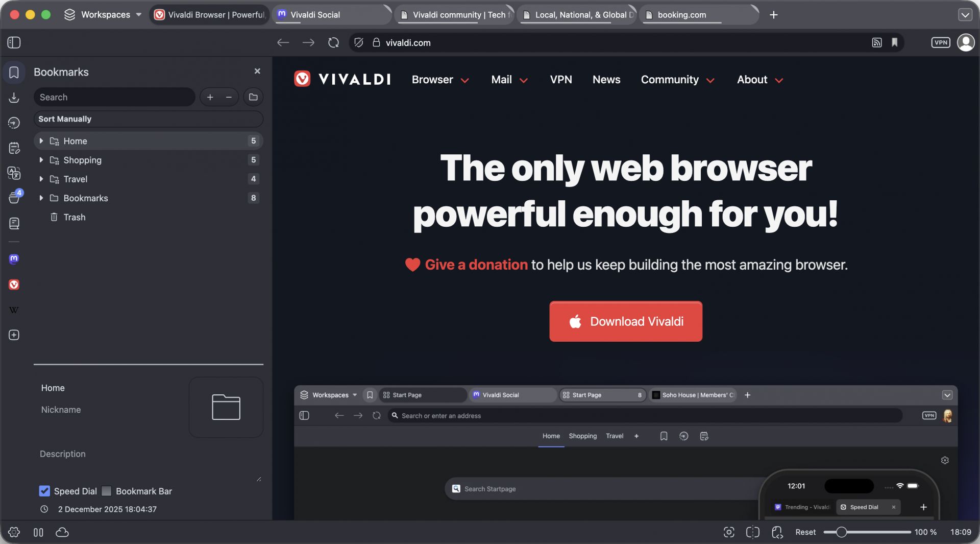980x544 pixels.
Task: Click the Give a donation link
Action: pos(476,265)
